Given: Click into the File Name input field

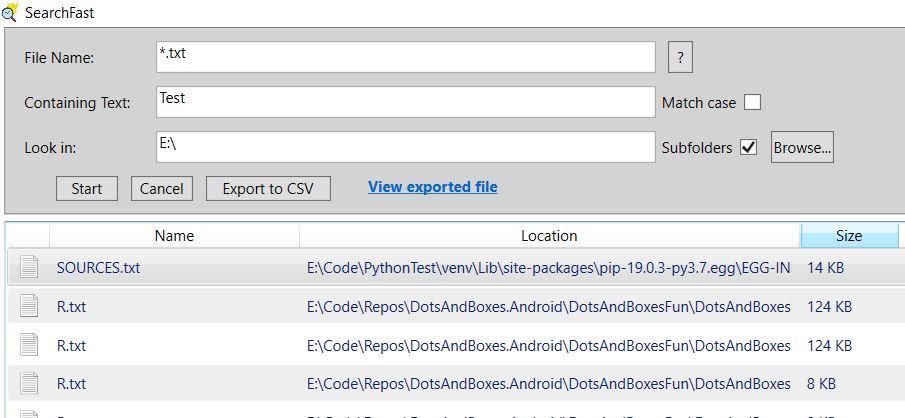Looking at the screenshot, I should pyautogui.click(x=405, y=57).
